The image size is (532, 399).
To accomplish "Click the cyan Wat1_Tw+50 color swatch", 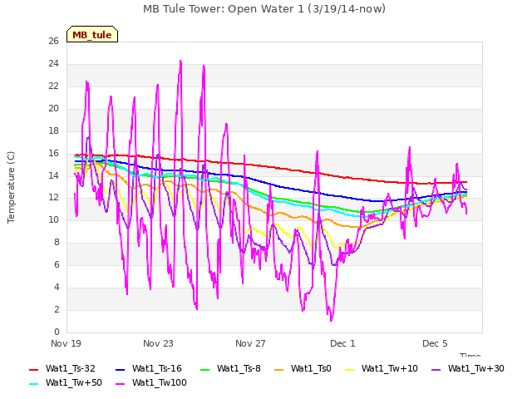I will (34, 384).
